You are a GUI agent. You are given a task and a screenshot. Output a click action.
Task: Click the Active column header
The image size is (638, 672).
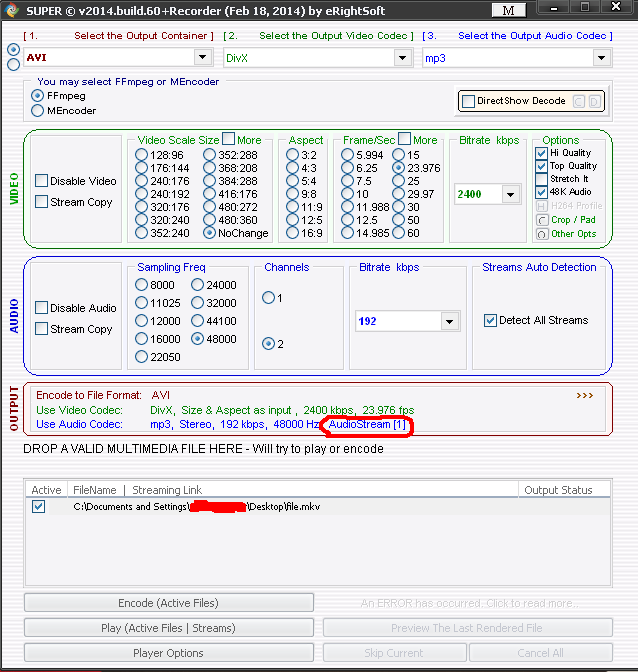[46, 490]
